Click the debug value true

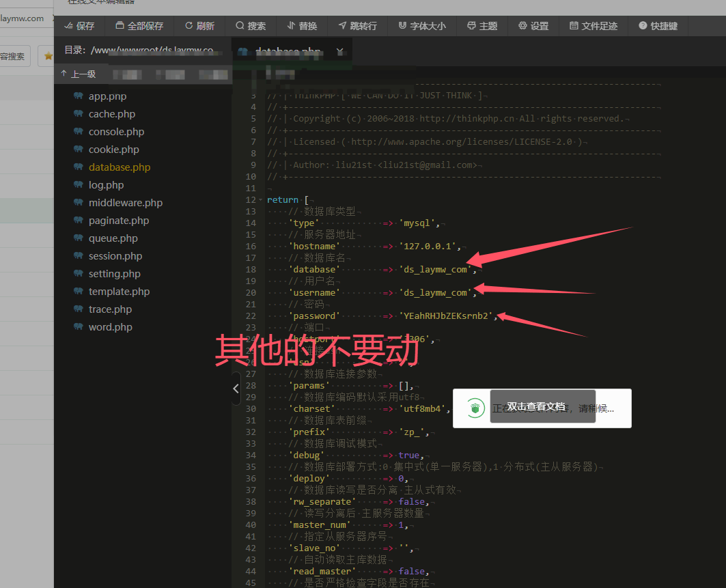click(409, 455)
